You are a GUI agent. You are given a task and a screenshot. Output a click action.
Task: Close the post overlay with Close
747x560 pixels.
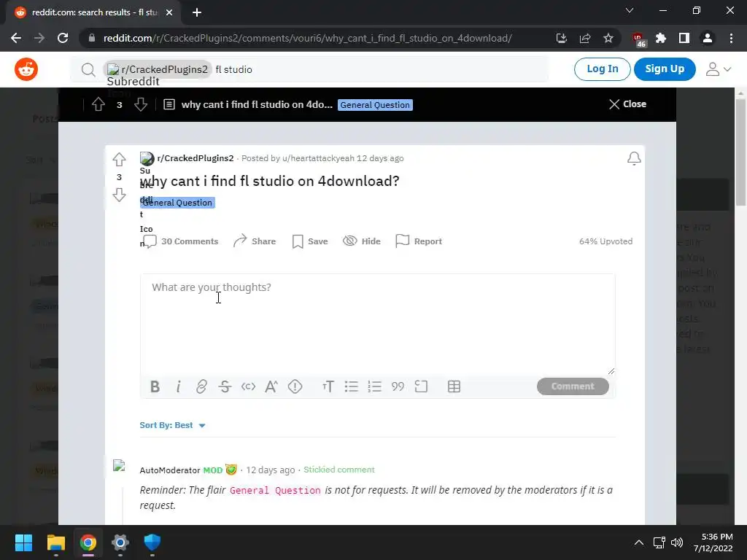coord(627,104)
